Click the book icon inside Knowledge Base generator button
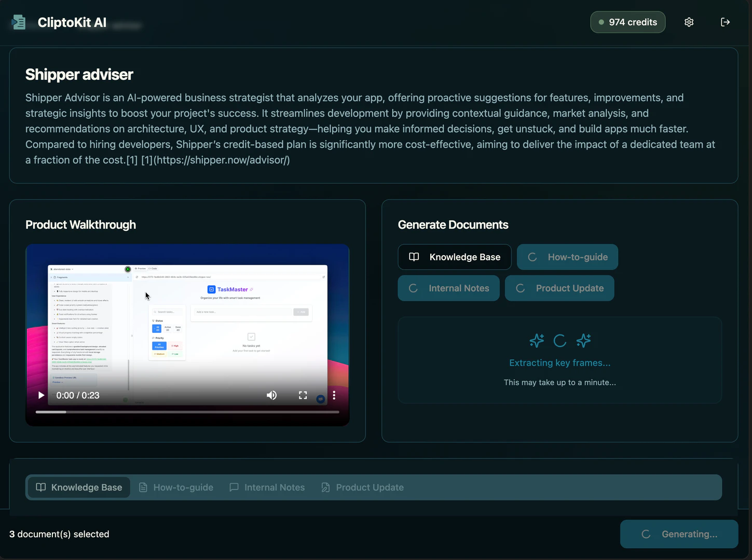The height and width of the screenshot is (560, 752). click(x=414, y=257)
